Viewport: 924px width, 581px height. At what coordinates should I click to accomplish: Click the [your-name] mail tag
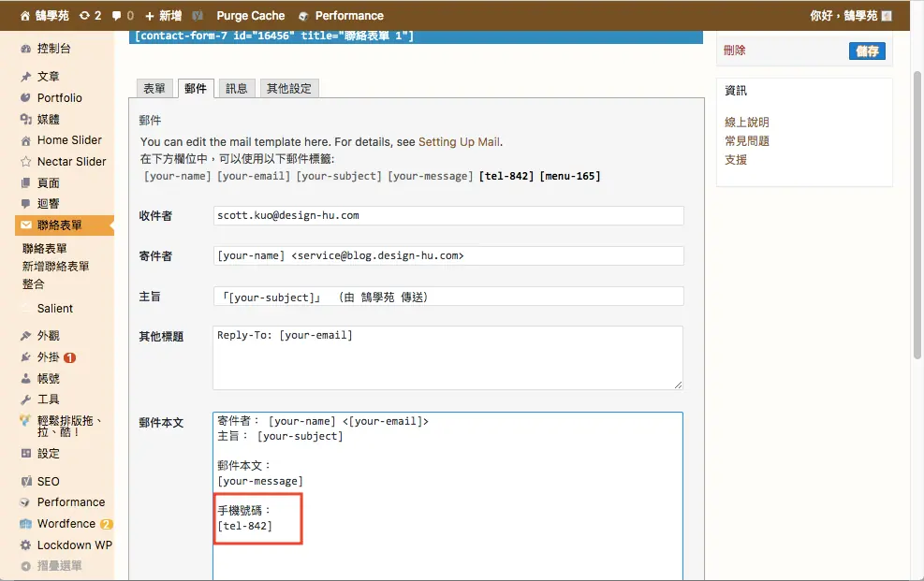tap(177, 176)
